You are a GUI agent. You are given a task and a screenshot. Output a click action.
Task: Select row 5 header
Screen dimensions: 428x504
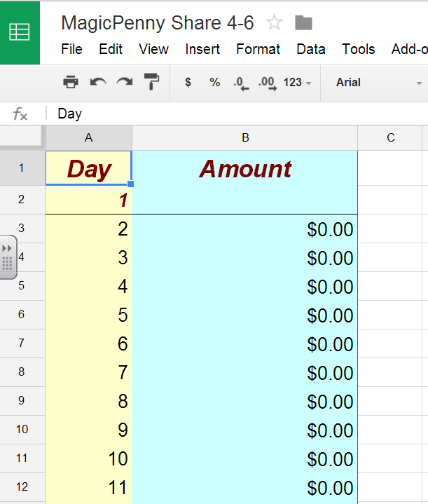pyautogui.click(x=22, y=286)
